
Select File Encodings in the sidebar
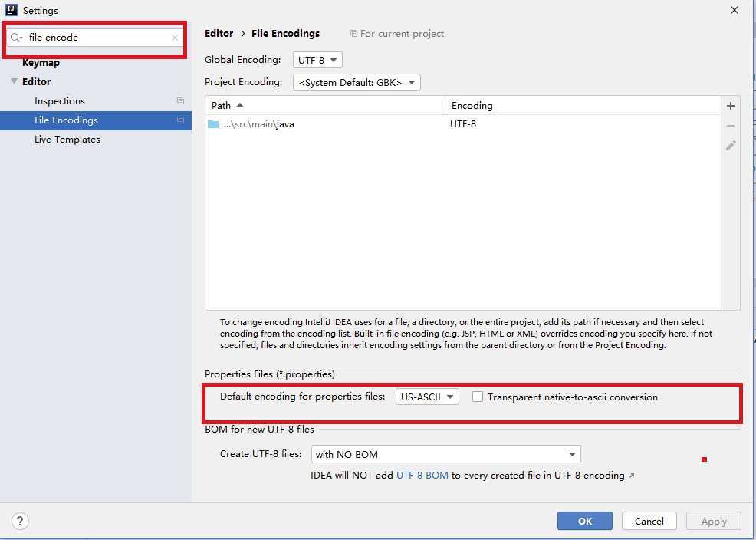(x=96, y=120)
